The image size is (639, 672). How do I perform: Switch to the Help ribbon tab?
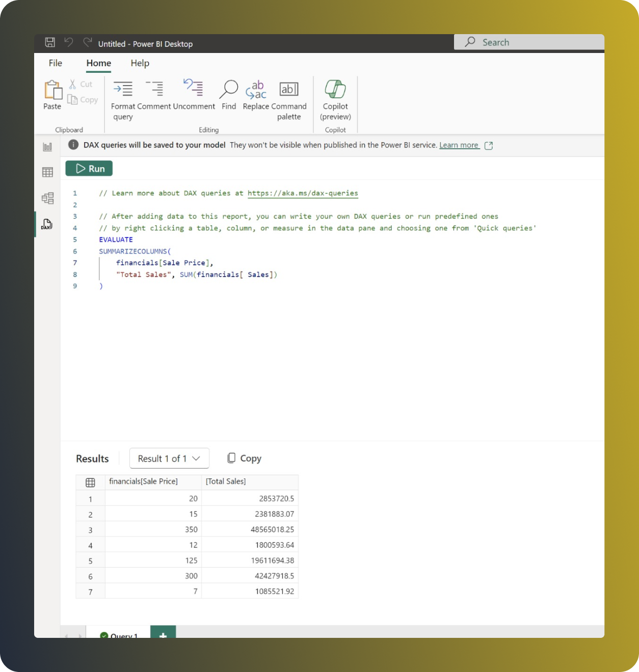tap(140, 63)
